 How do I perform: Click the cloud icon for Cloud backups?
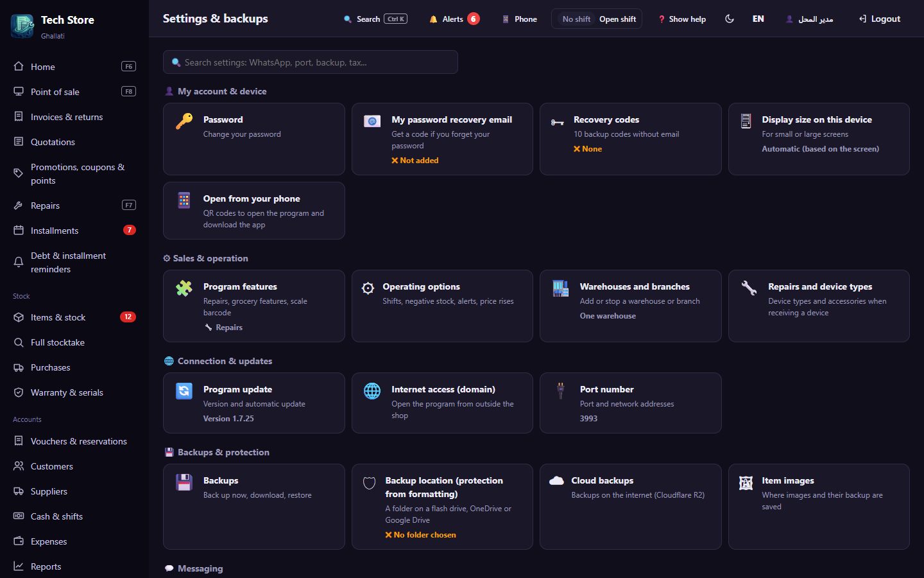tap(556, 480)
